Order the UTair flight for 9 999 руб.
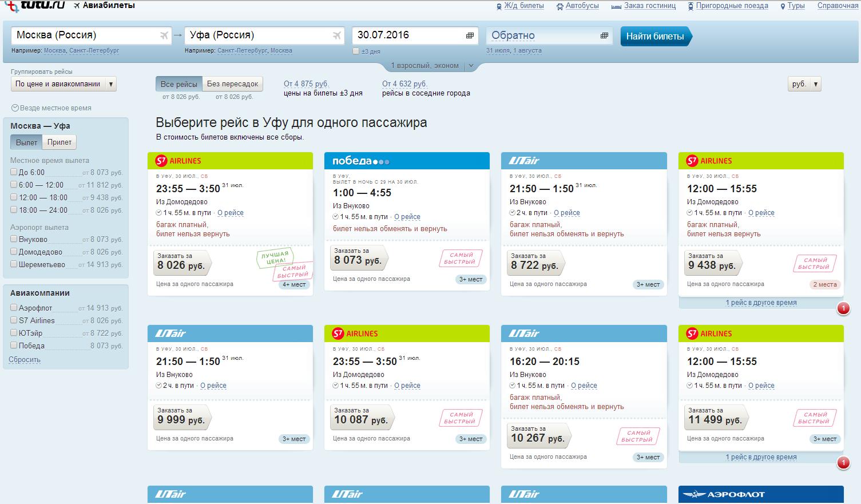 coord(182,416)
